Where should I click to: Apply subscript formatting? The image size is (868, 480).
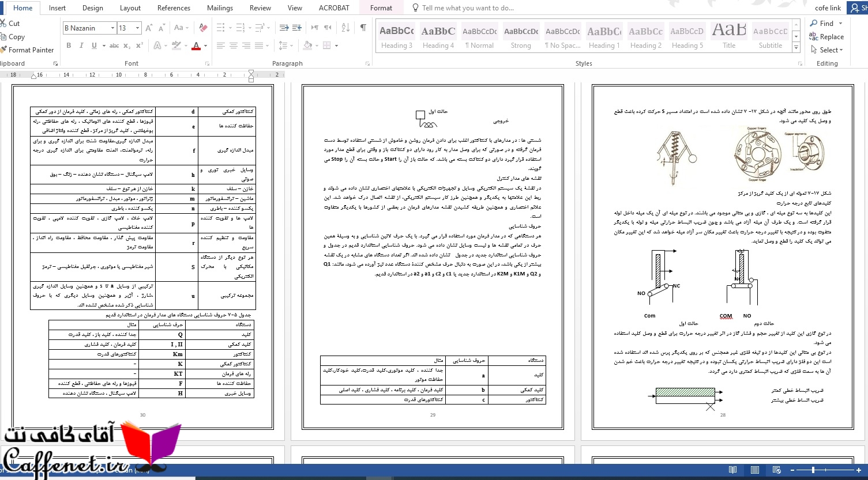click(128, 46)
